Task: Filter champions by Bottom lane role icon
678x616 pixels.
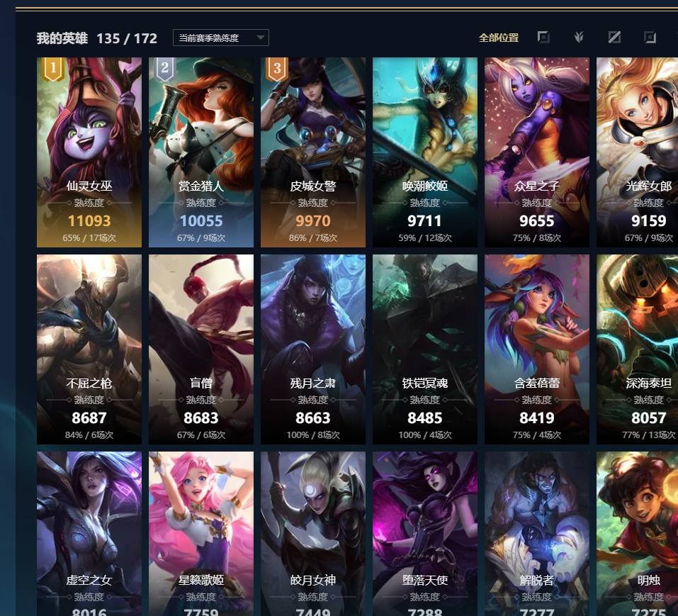Action: coord(650,37)
